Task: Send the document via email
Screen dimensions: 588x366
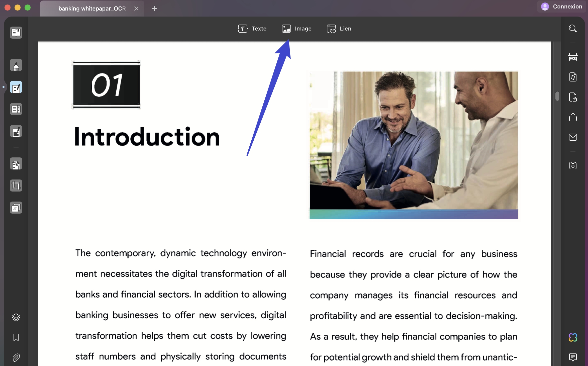Action: [573, 137]
